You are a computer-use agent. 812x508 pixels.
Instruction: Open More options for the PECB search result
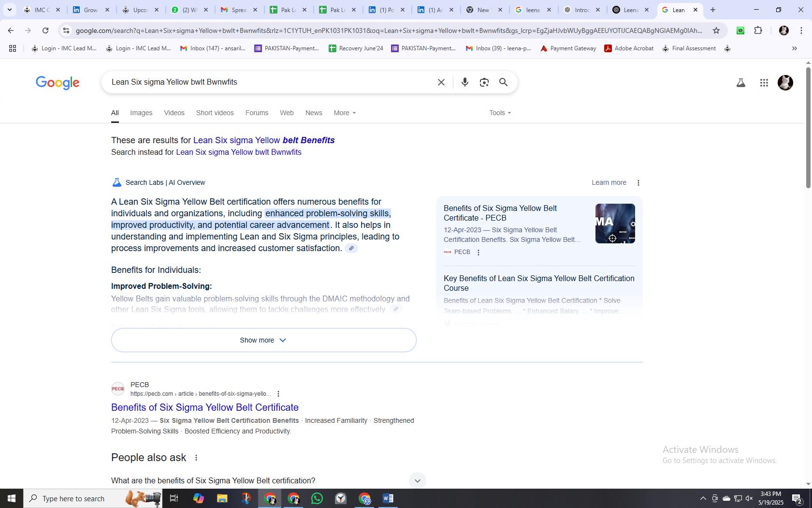pyautogui.click(x=278, y=394)
